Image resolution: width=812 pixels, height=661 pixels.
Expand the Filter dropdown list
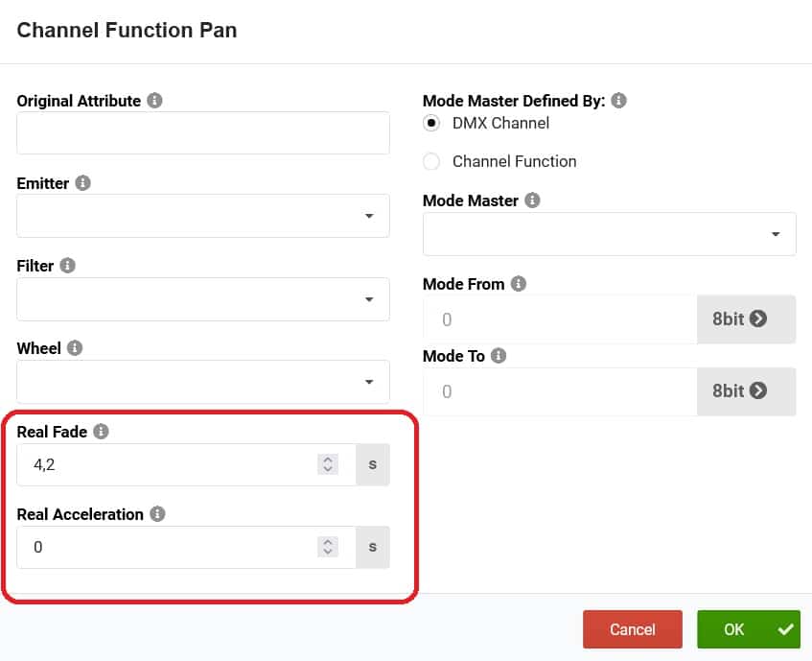pyautogui.click(x=203, y=299)
